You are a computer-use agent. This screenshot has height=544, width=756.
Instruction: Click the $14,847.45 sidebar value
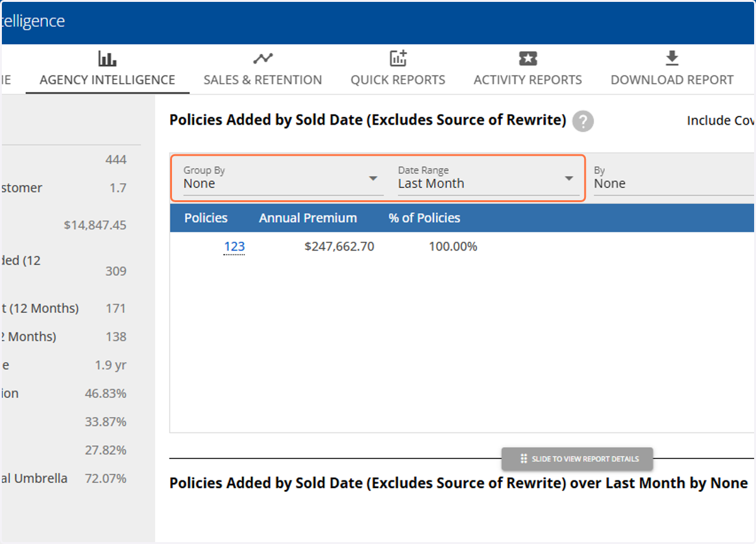[95, 225]
